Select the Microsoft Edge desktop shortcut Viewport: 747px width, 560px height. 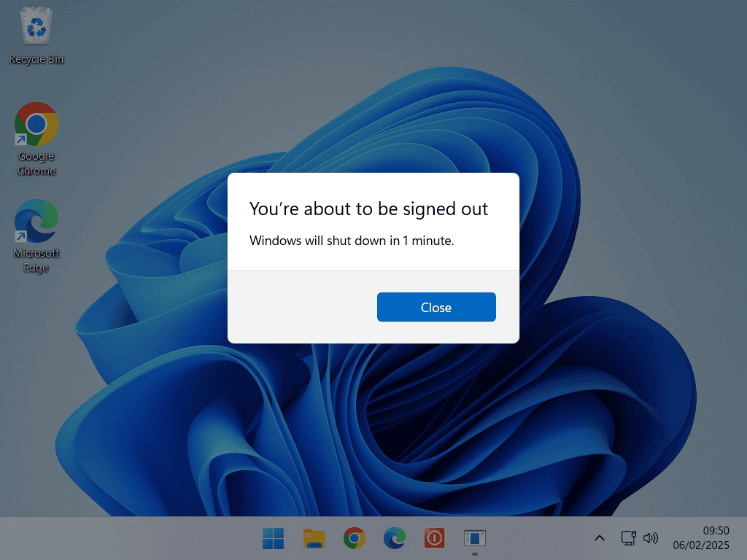[36, 222]
